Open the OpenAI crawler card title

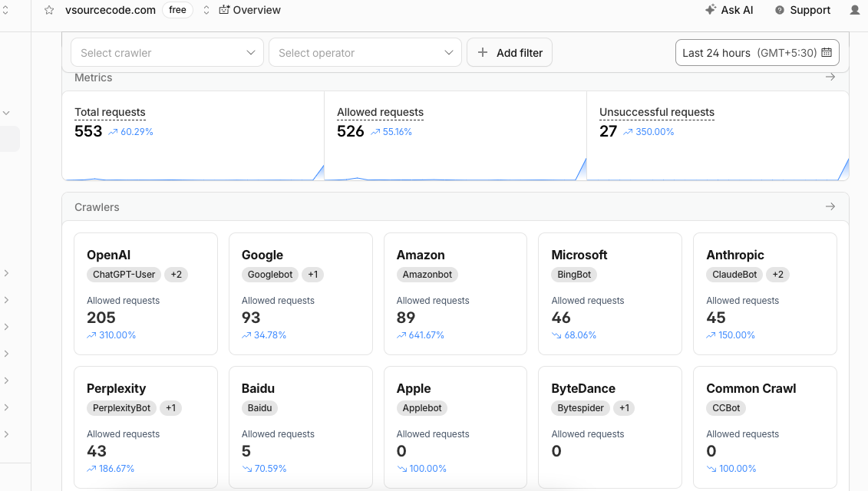[108, 255]
